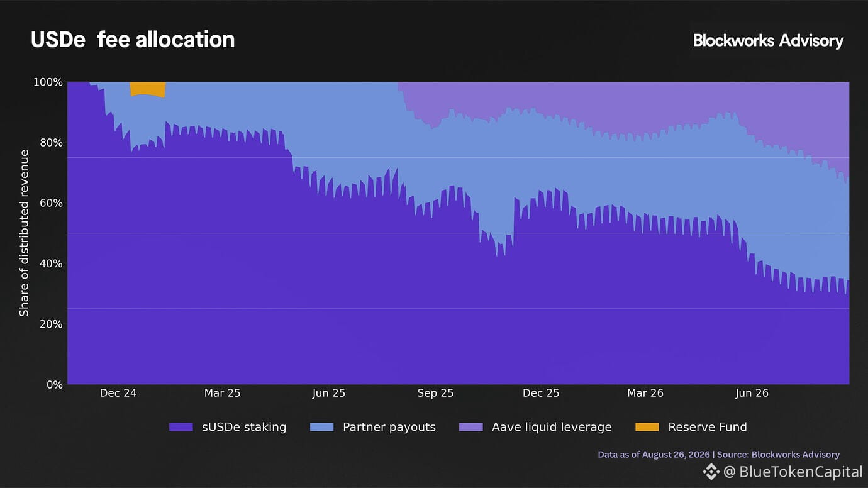This screenshot has width=868, height=488.
Task: Click the sUSDe staking legend color swatch
Action: pyautogui.click(x=181, y=427)
